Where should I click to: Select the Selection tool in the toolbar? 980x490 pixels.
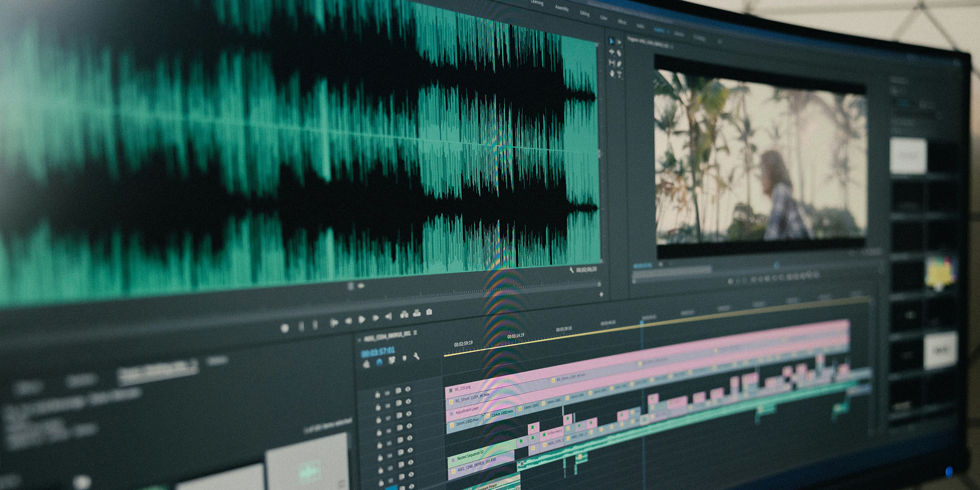point(611,40)
